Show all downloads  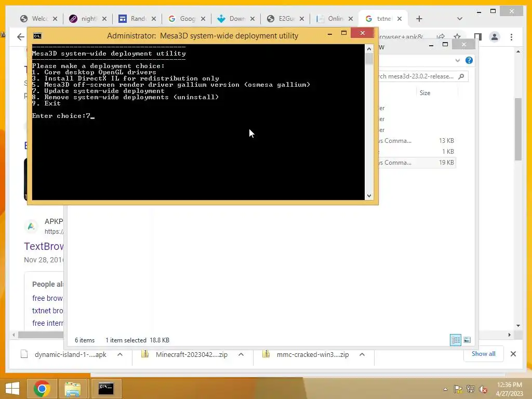pos(484,354)
